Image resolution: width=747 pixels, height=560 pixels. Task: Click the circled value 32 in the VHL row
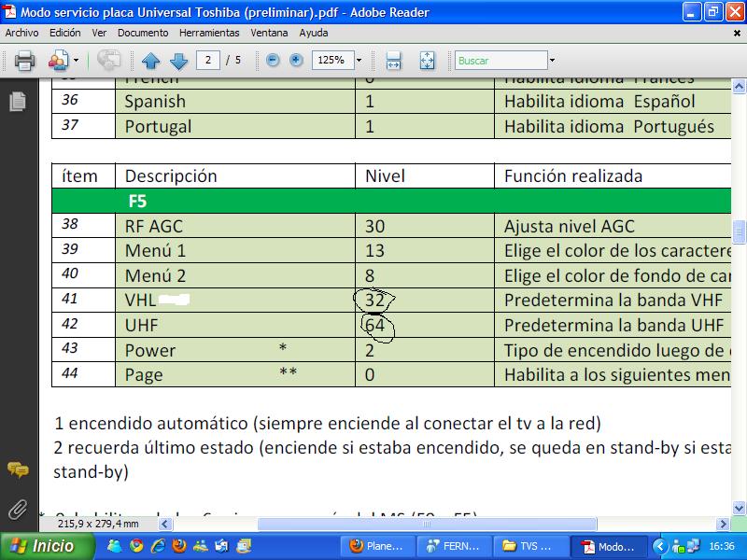coord(374,301)
